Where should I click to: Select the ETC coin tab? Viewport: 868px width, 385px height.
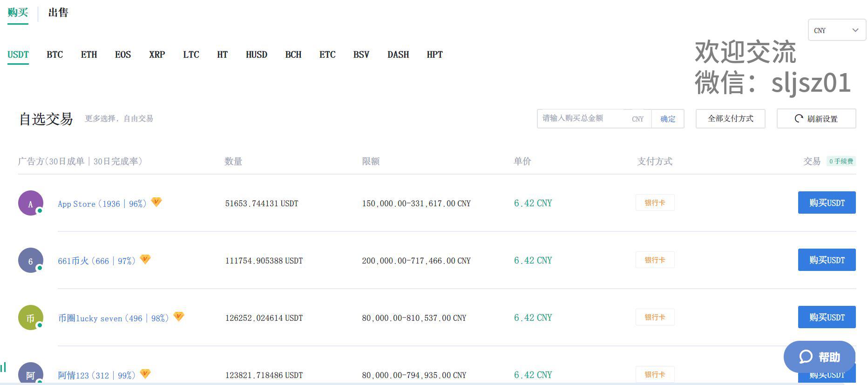[327, 54]
